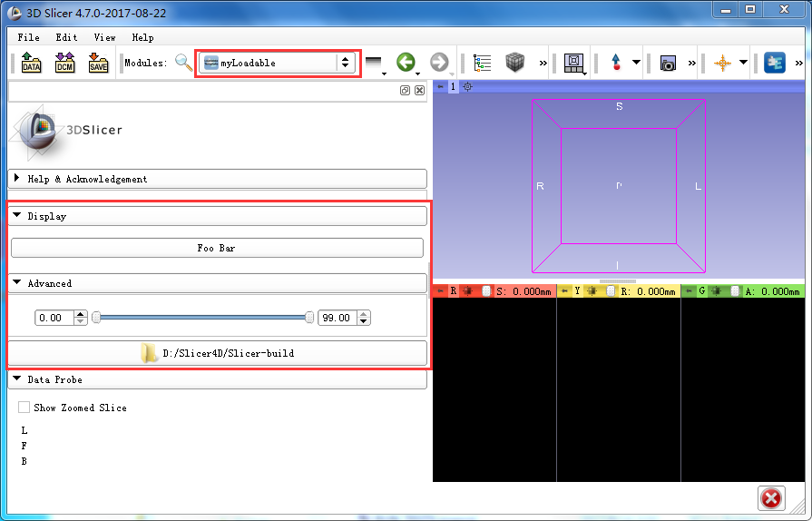812x521 pixels.
Task: Click the range slider minimum handle
Action: (x=96, y=318)
